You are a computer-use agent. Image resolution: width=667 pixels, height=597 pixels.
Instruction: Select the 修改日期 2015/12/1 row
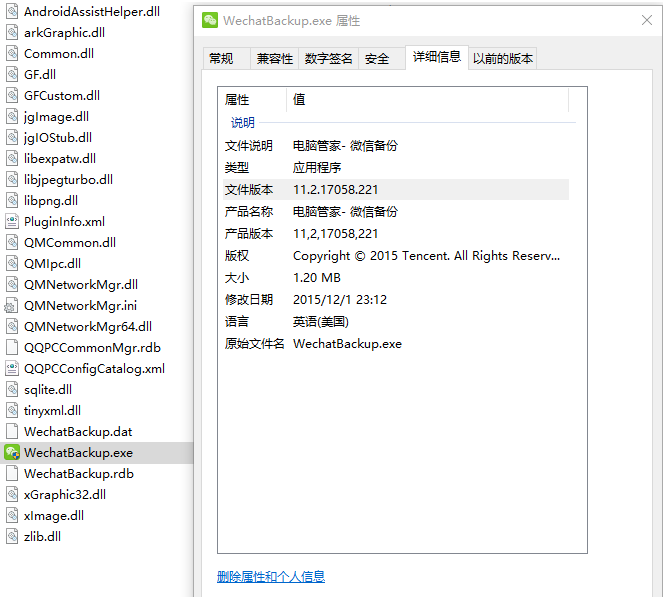[396, 300]
